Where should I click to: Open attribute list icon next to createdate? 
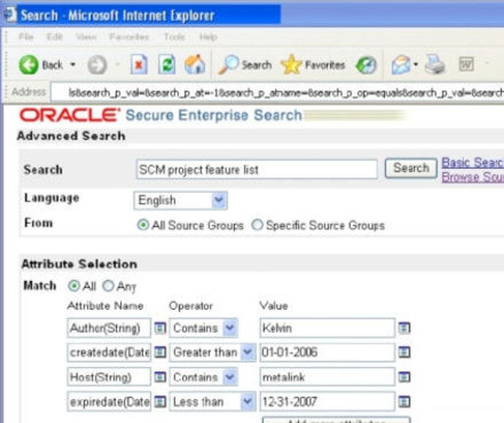(160, 352)
